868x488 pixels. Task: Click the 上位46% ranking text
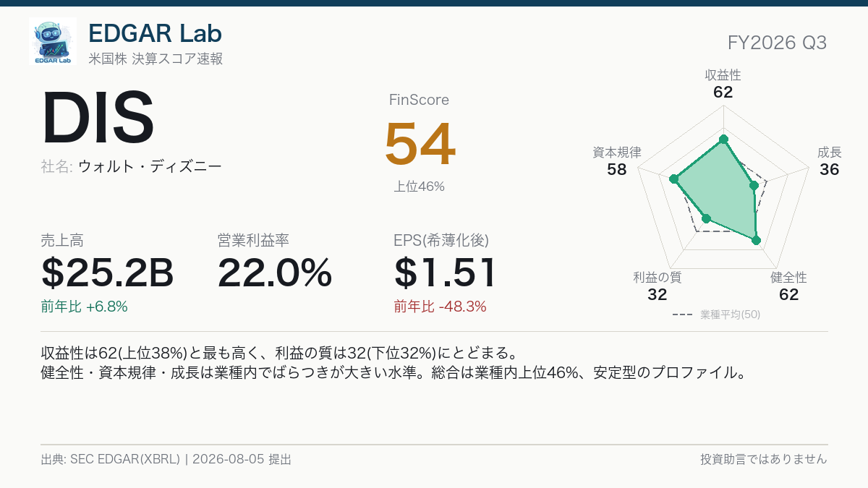coord(420,187)
